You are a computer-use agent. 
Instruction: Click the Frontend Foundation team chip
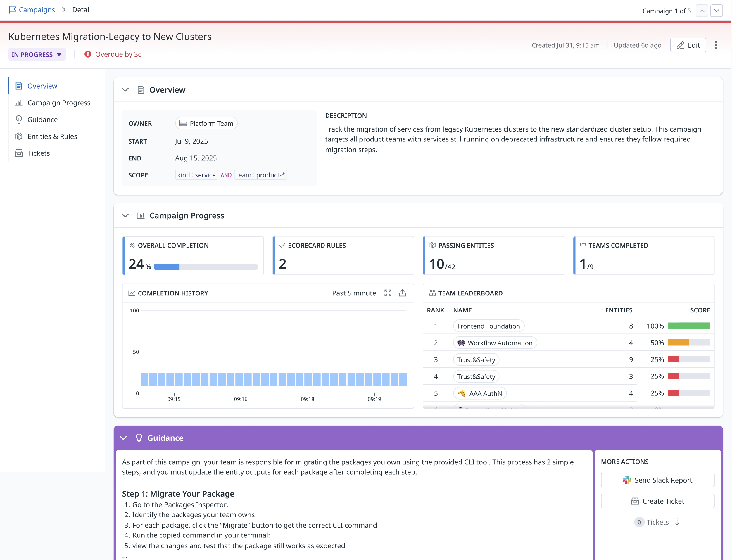point(488,326)
